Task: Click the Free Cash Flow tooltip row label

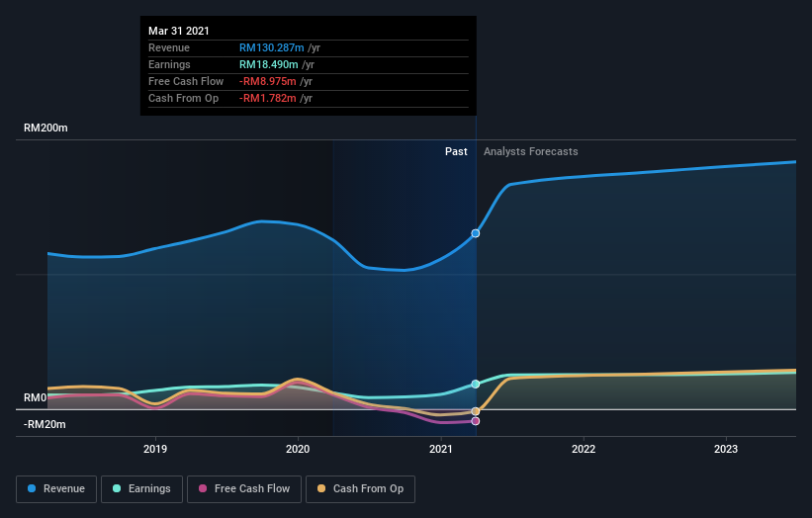Action: pyautogui.click(x=186, y=81)
